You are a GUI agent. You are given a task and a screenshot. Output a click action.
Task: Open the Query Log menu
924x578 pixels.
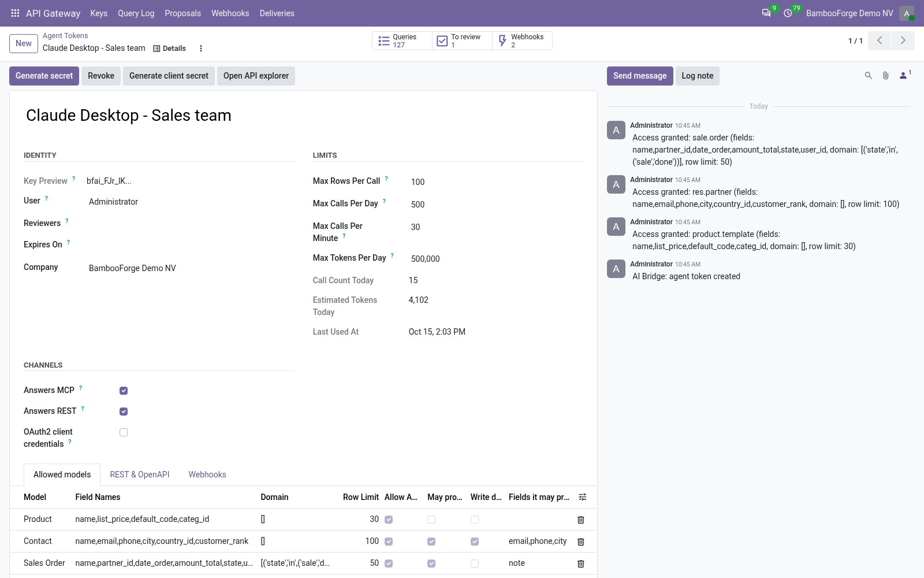pyautogui.click(x=136, y=13)
